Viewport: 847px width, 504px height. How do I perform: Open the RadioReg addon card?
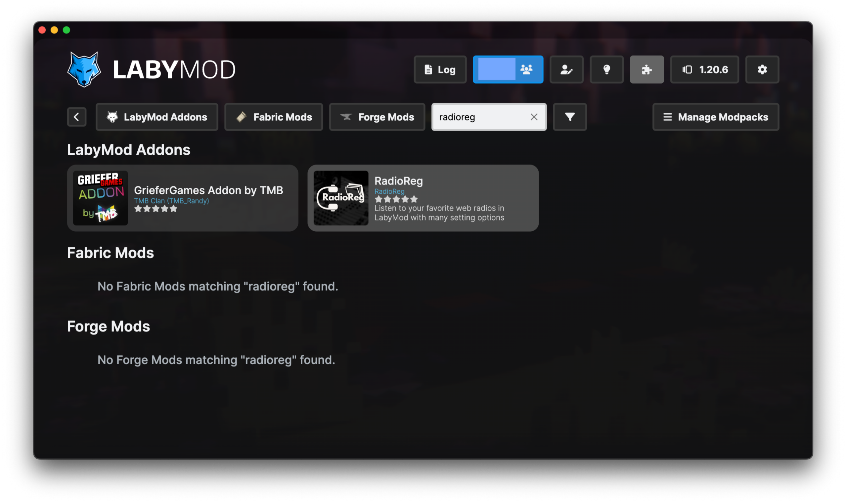click(x=423, y=198)
